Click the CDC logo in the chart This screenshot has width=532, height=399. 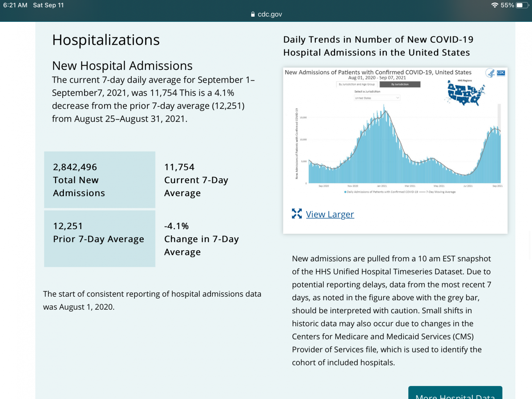pos(501,73)
